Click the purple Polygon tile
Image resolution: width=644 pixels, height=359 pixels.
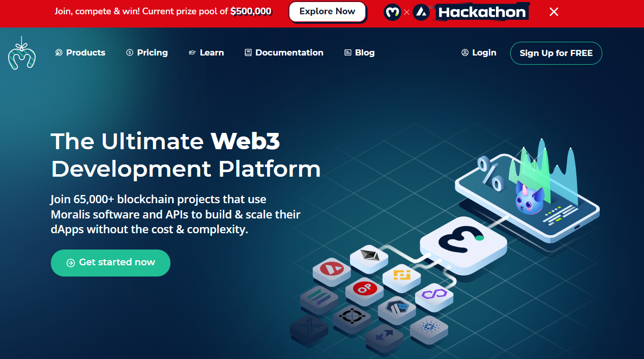pyautogui.click(x=434, y=297)
